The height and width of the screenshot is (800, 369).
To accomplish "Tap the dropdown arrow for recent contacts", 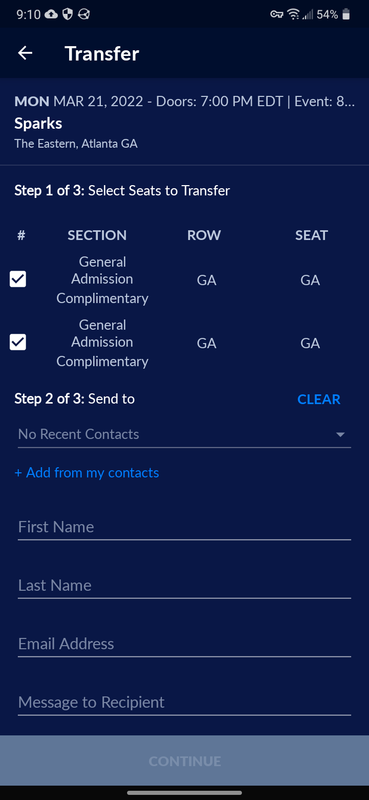I will coord(340,435).
